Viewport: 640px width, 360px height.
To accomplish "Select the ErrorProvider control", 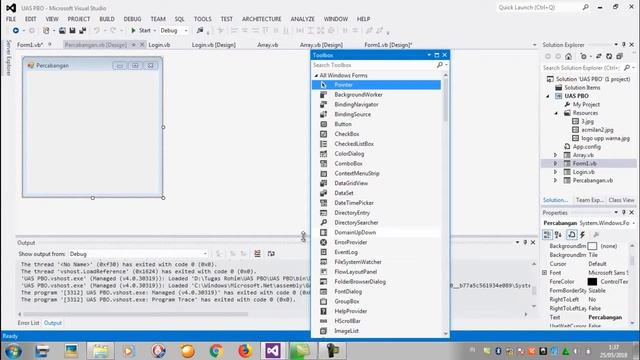I will [x=376, y=242].
